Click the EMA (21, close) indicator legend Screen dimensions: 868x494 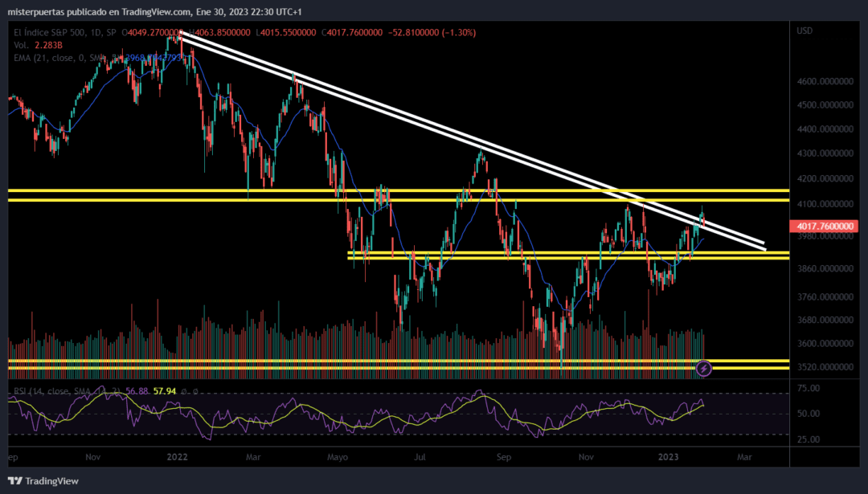(97, 58)
